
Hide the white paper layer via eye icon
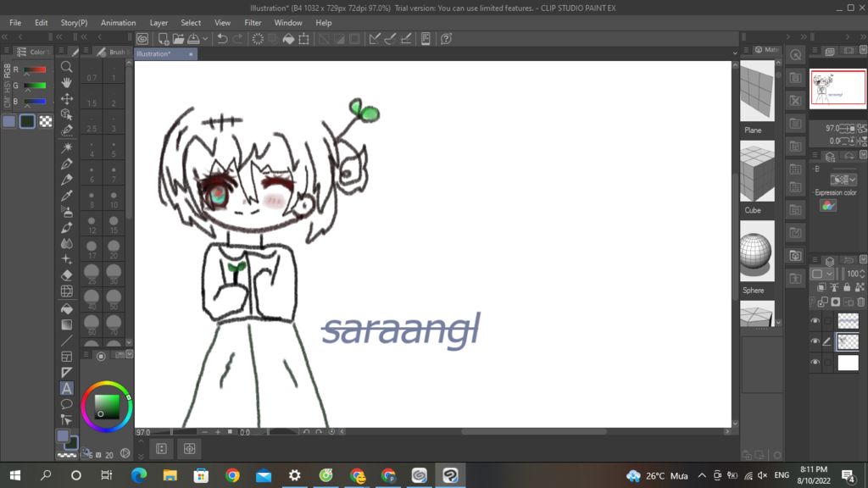point(815,362)
